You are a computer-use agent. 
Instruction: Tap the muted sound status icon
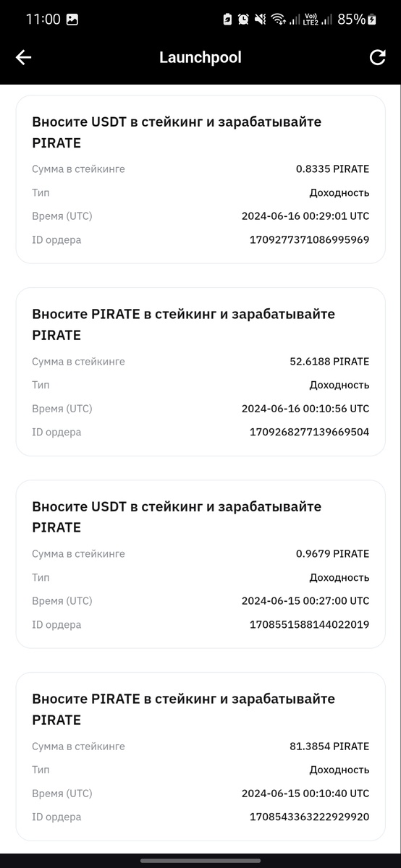(x=261, y=20)
